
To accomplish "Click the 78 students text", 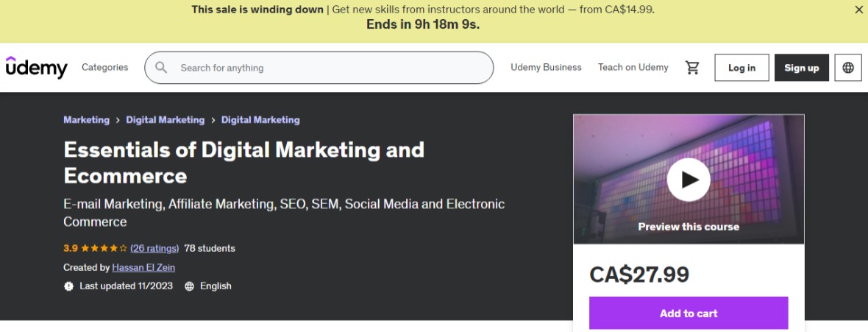I will point(210,248).
